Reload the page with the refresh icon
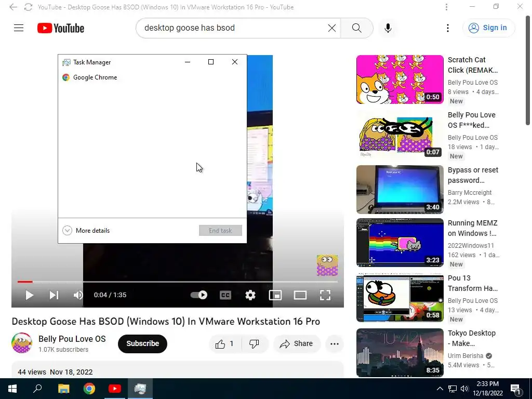Image resolution: width=532 pixels, height=399 pixels. click(28, 7)
